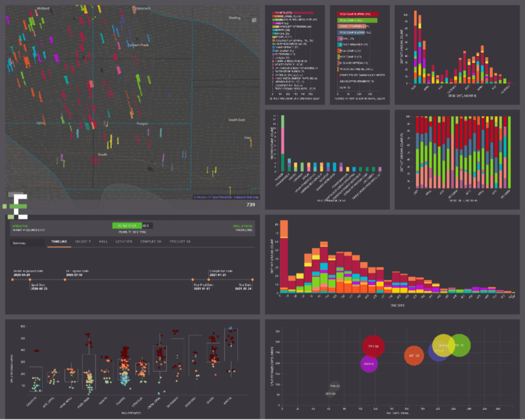Open the Velocity tab
Image resolution: width=525 pixels, height=420 pixels.
[x=83, y=241]
